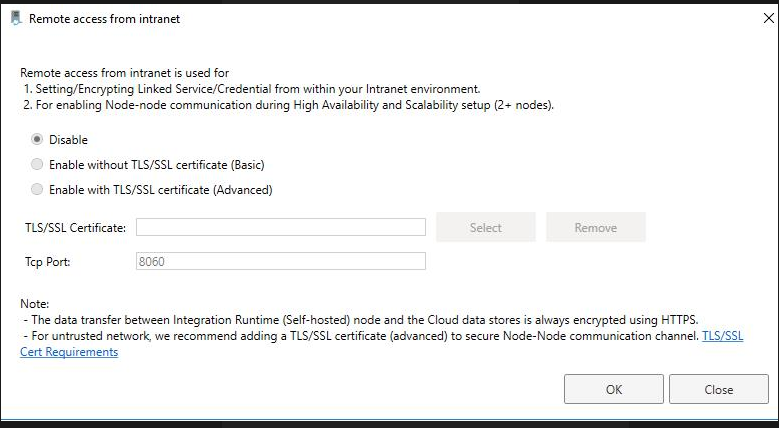Hit the Remove certificate button
779x428 pixels.
tap(595, 227)
